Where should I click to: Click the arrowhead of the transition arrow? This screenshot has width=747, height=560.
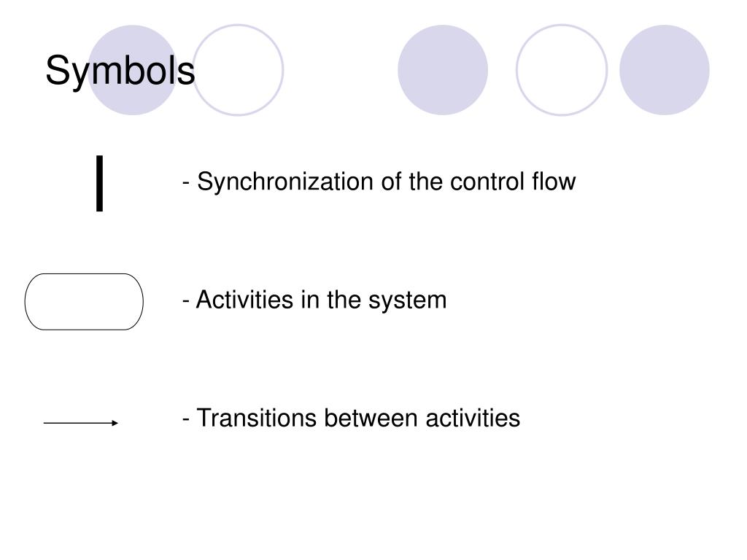click(x=115, y=423)
